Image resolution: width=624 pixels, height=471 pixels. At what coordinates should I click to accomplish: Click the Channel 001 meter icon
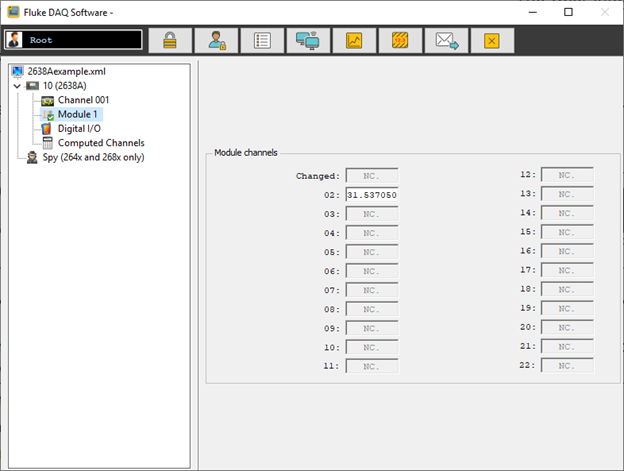48,100
